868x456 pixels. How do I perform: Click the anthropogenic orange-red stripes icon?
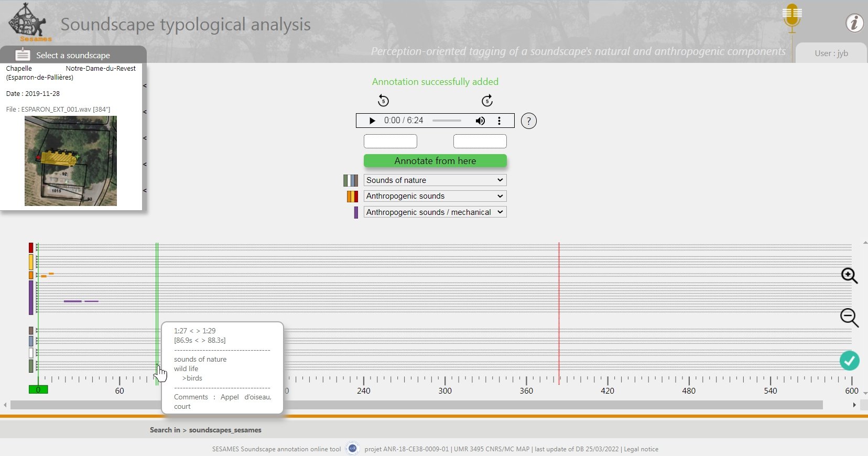point(352,197)
